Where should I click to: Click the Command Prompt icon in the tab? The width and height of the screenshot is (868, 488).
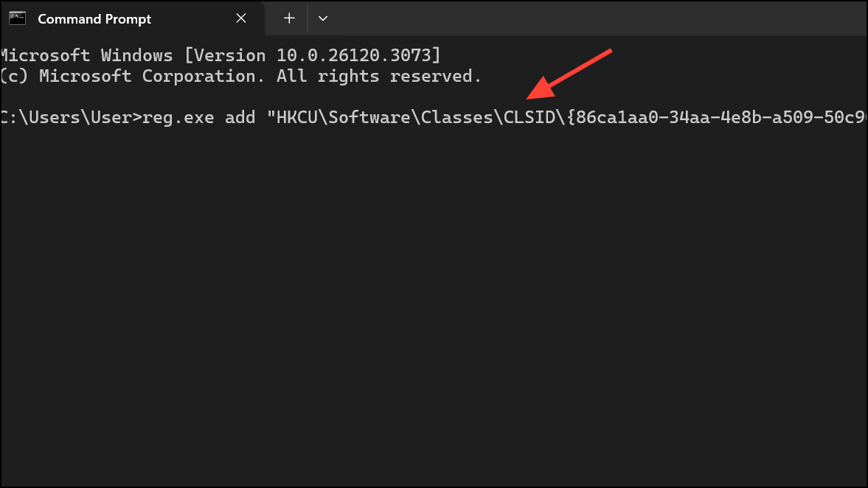click(x=17, y=18)
